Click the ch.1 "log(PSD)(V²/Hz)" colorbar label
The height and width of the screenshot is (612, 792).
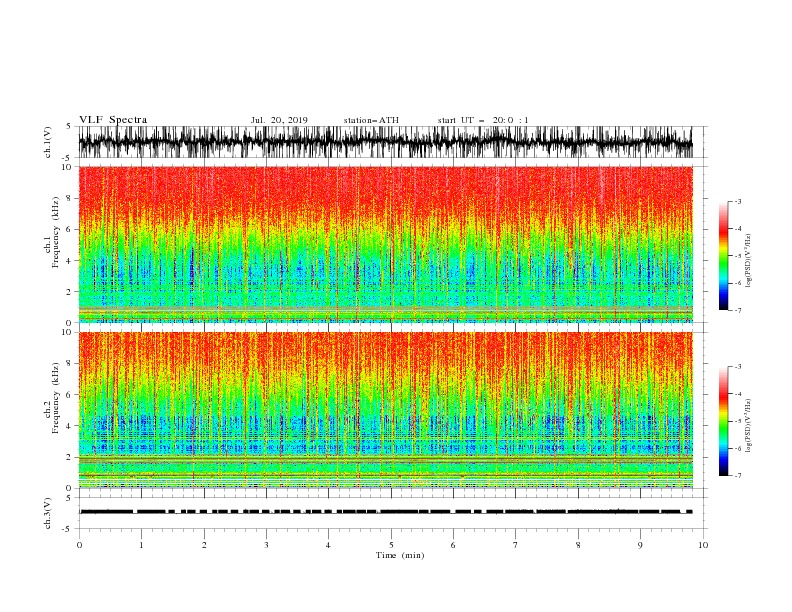point(749,261)
